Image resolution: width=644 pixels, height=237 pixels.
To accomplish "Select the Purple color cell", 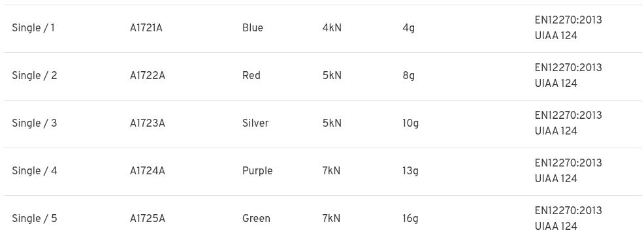I will [257, 171].
